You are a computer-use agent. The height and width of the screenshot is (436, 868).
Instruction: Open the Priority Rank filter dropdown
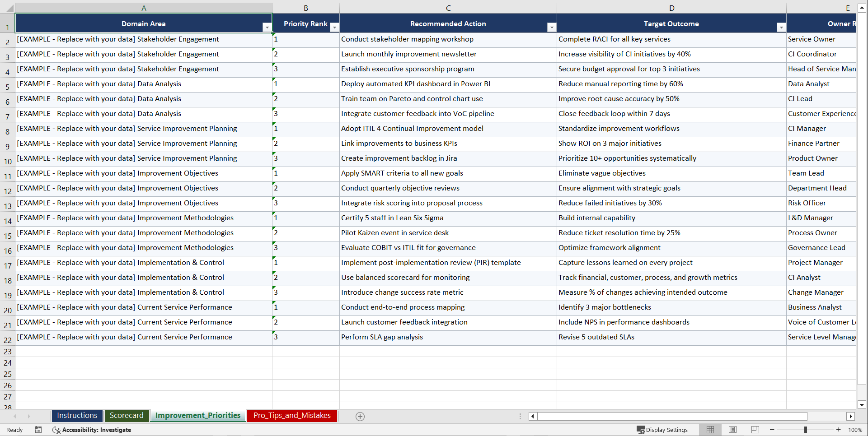(334, 27)
